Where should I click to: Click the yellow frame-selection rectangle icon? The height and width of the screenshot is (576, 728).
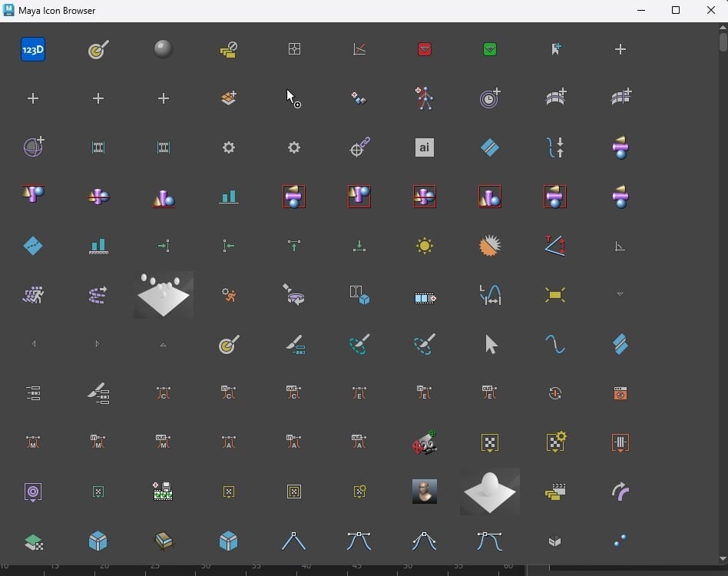coord(555,295)
